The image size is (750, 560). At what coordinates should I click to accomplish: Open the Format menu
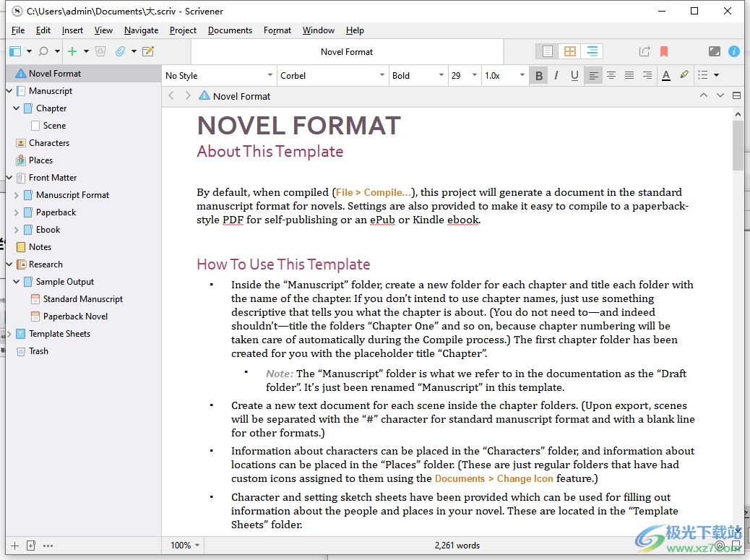point(277,30)
